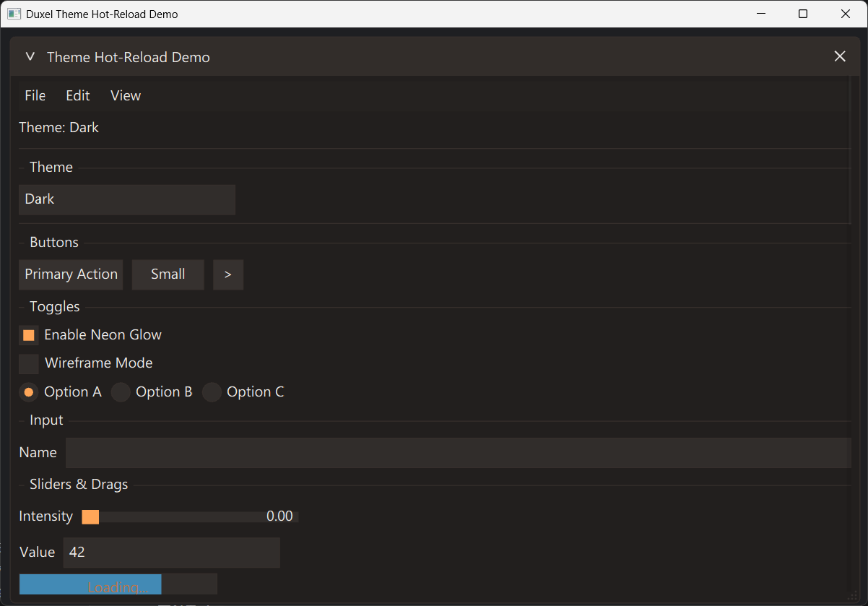Image resolution: width=868 pixels, height=606 pixels.
Task: Click the panel's vertical scrollbar
Action: click(850, 152)
